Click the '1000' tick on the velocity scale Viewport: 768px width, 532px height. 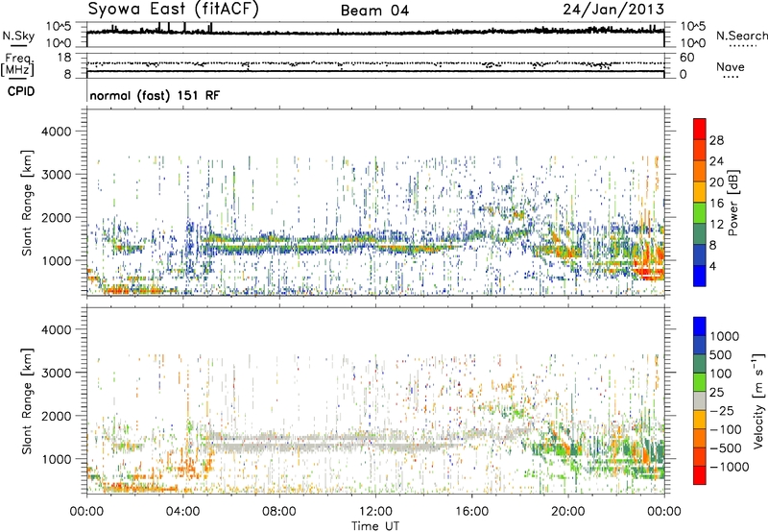(724, 336)
